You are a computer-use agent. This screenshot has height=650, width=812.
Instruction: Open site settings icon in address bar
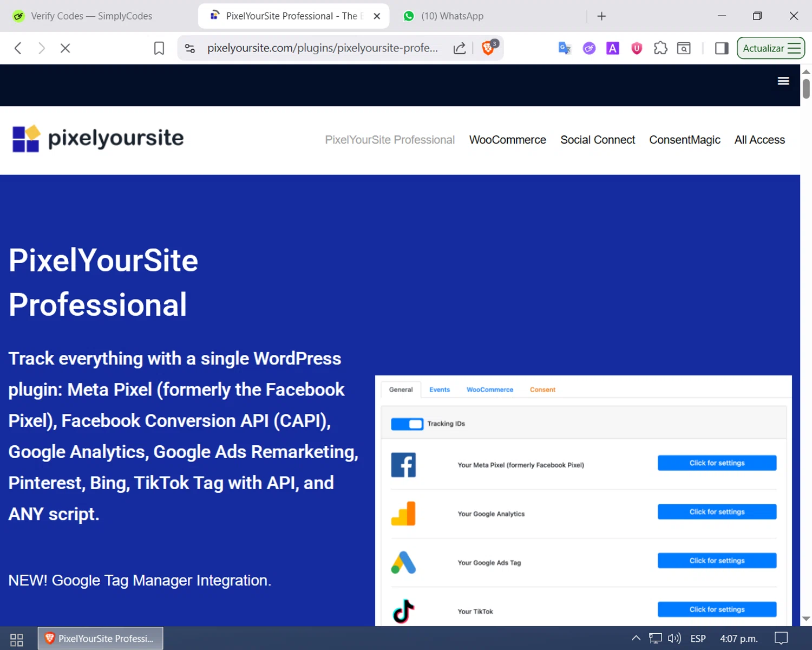[190, 48]
